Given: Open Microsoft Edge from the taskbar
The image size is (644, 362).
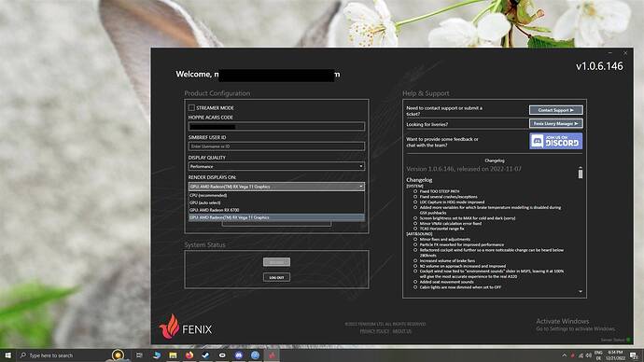Looking at the screenshot, I should [x=157, y=355].
